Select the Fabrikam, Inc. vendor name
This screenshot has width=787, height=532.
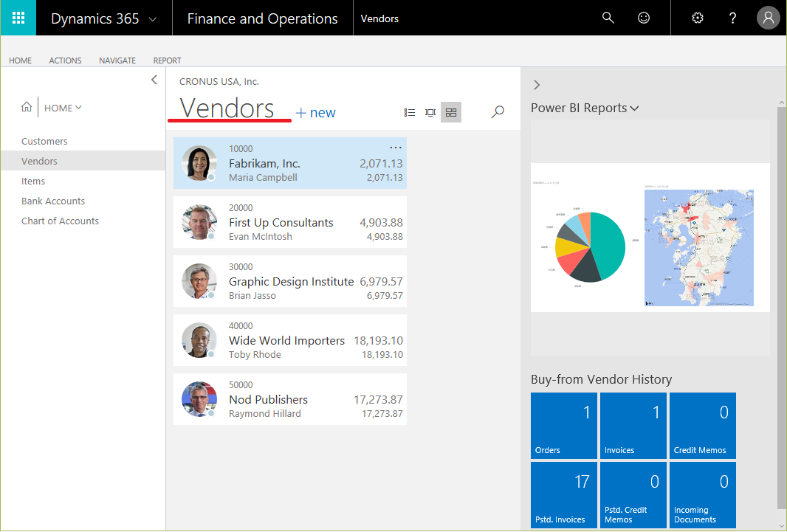(264, 164)
